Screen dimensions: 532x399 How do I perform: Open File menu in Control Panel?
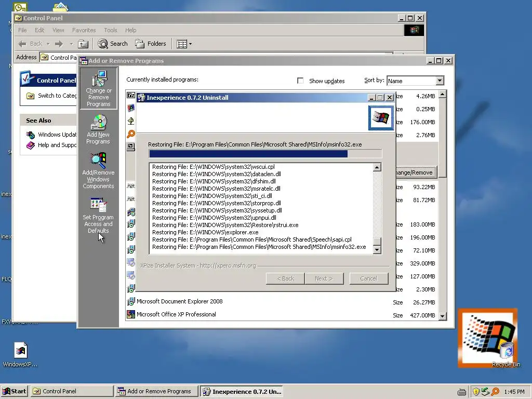coord(22,30)
